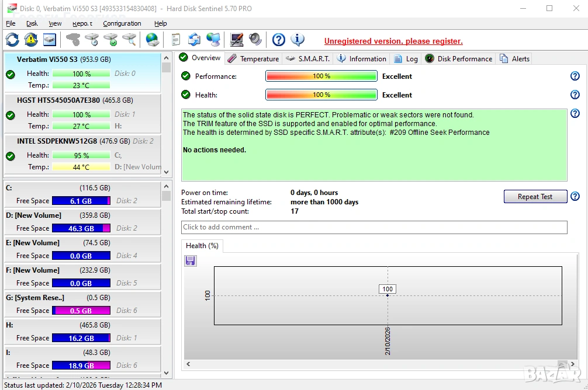Click the Unregistered version register link
The width and height of the screenshot is (588, 390).
(x=393, y=41)
